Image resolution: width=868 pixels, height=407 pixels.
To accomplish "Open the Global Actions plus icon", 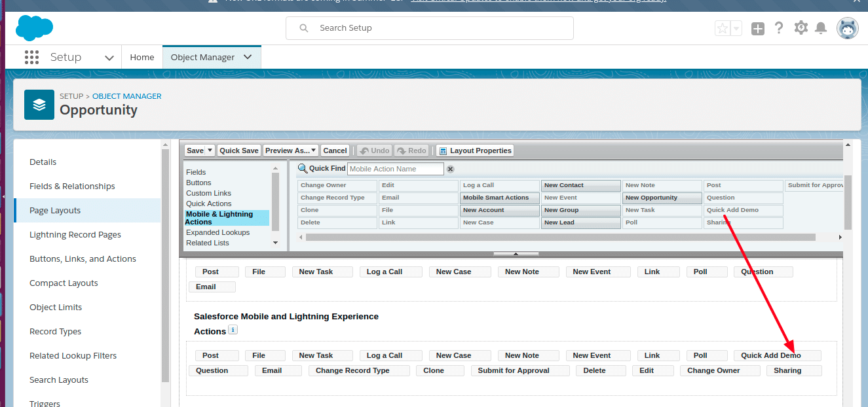I will (x=757, y=28).
